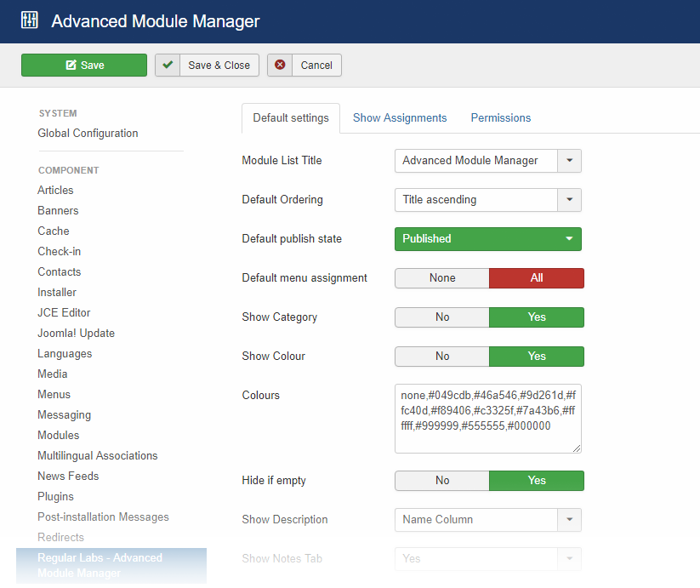Click the green Save button
Viewport: 700px width, 588px height.
(x=84, y=66)
